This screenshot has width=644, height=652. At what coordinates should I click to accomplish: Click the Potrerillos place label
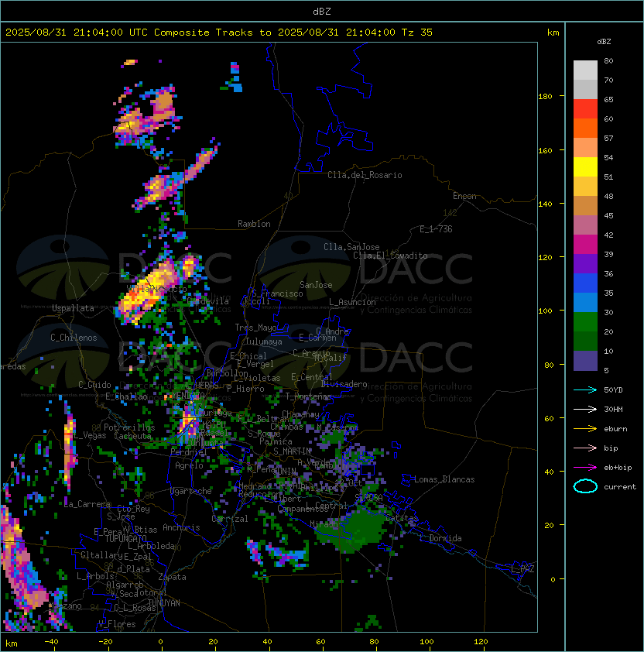(x=129, y=427)
